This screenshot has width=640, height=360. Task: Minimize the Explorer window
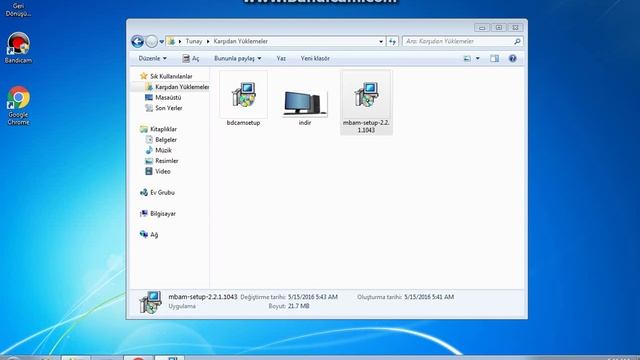coord(482,27)
